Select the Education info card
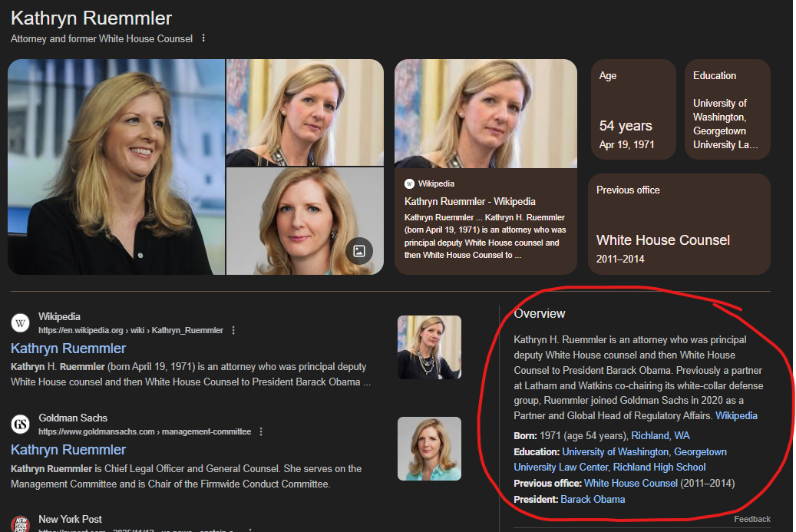This screenshot has width=796, height=532. coord(727,109)
